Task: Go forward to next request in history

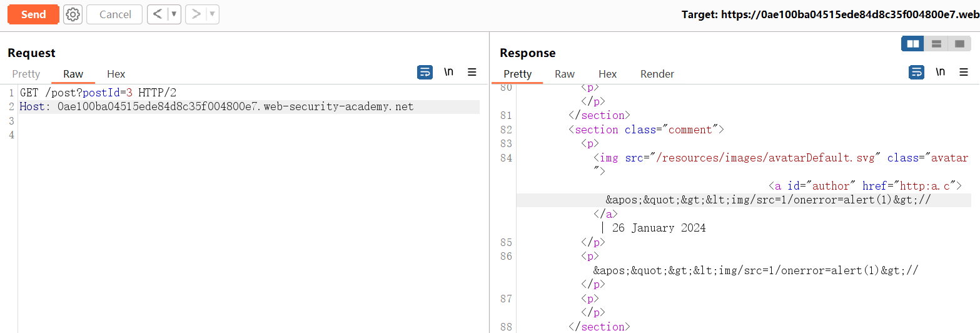Action: [196, 14]
